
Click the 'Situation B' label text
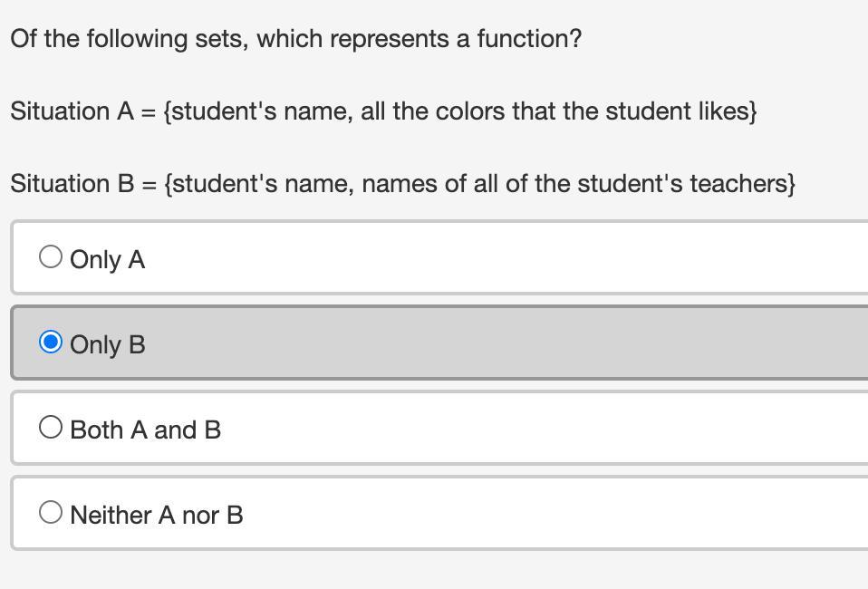click(72, 184)
